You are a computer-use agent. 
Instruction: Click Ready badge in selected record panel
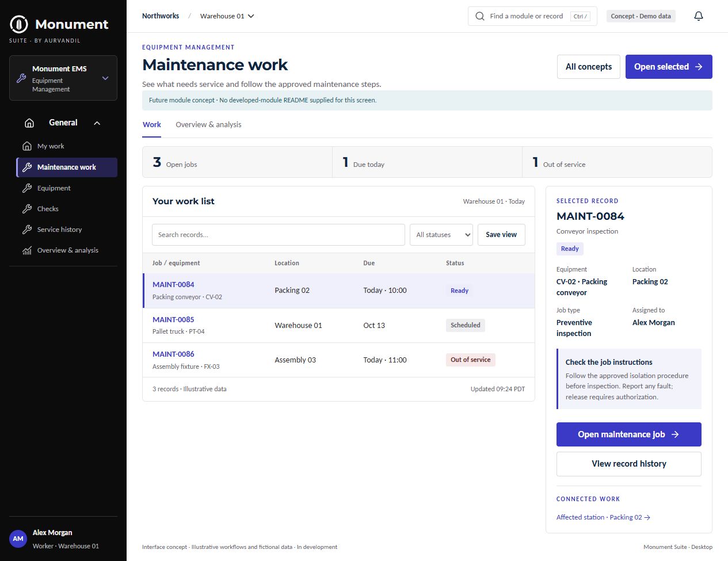tap(570, 249)
